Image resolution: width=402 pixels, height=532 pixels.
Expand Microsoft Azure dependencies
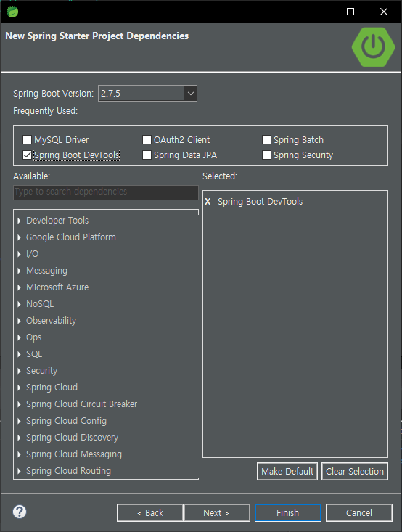pos(19,287)
